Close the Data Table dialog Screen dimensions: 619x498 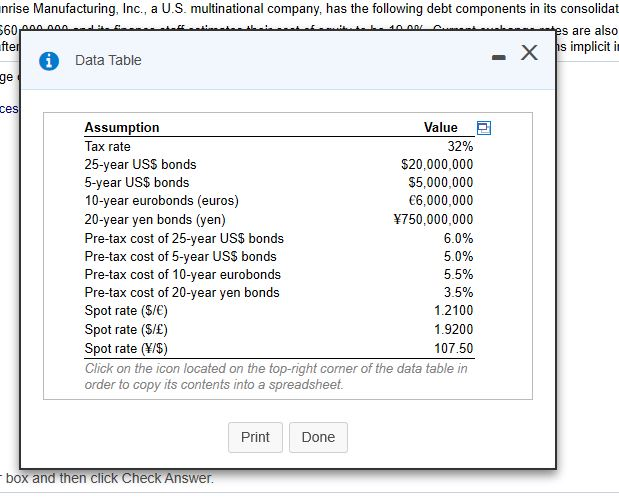coord(529,53)
